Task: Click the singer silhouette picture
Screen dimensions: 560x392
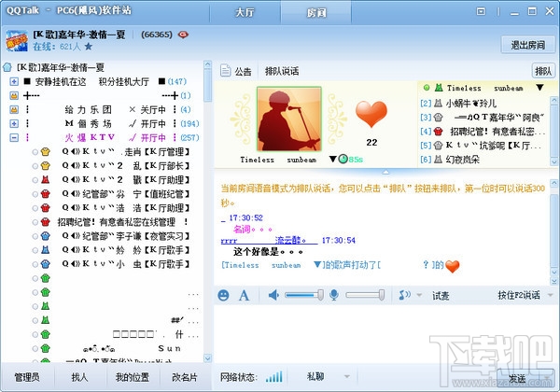Action: pos(289,119)
